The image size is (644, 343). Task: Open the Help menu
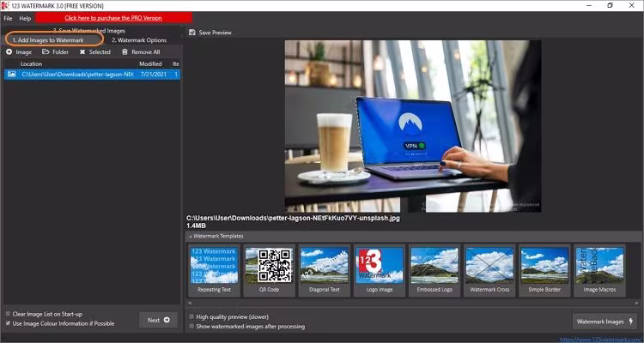pyautogui.click(x=25, y=18)
